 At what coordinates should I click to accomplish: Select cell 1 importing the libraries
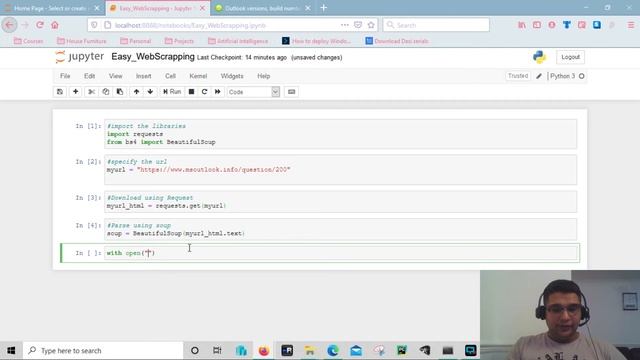[340, 134]
